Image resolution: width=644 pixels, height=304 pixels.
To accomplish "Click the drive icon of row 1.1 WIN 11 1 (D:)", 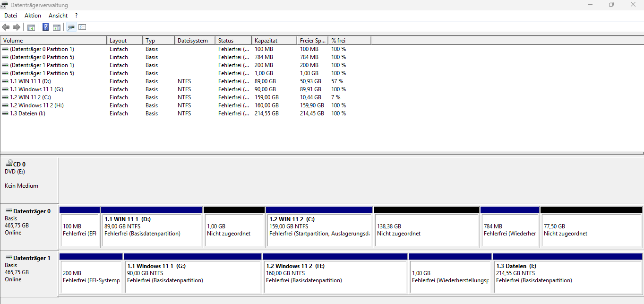I will [5, 81].
